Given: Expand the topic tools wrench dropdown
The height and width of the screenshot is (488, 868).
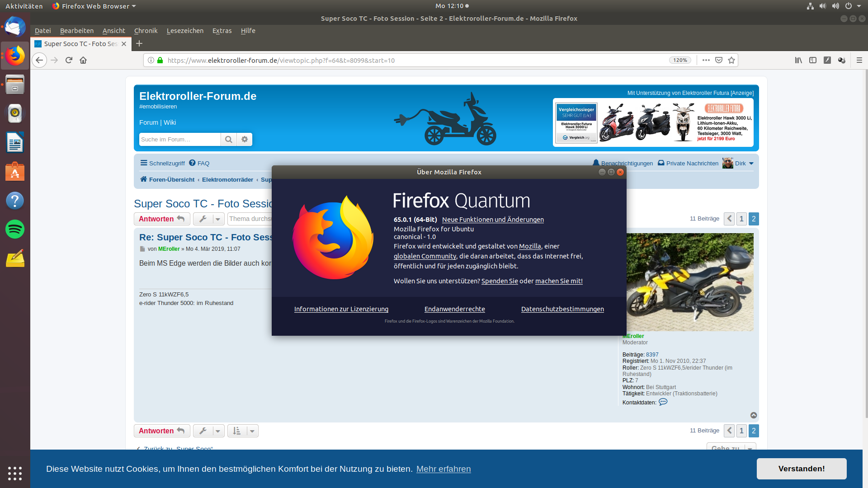Looking at the screenshot, I should pos(209,219).
